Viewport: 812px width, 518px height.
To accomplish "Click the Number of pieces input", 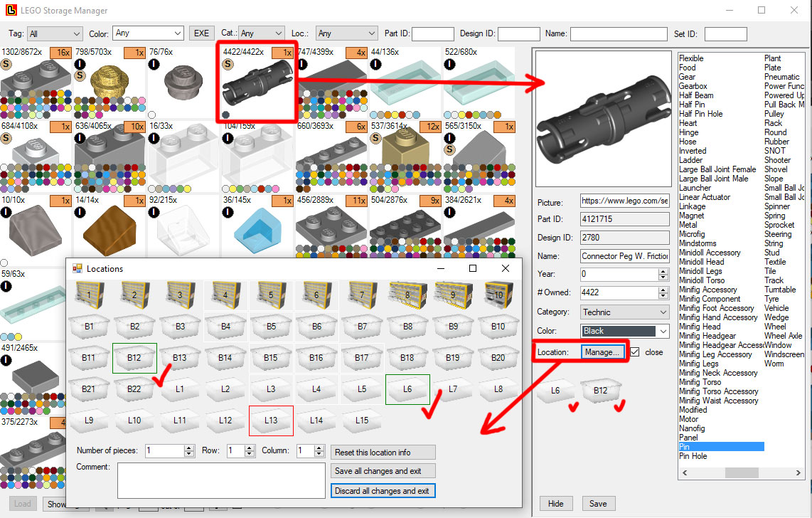I will [165, 450].
